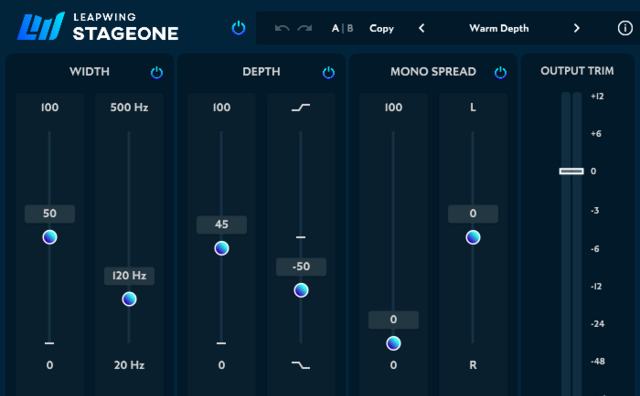Image resolution: width=640 pixels, height=396 pixels.
Task: Turn off the Mono Spread power button
Action: (x=500, y=73)
